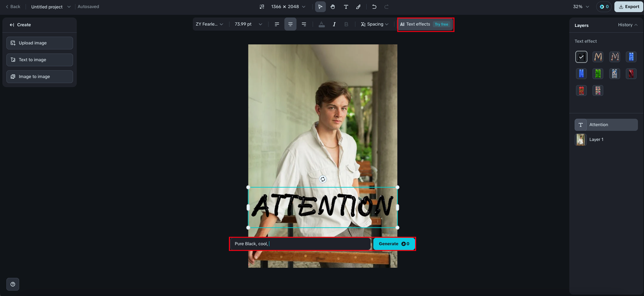The image size is (644, 296).
Task: Redo the last undone action
Action: pyautogui.click(x=386, y=7)
